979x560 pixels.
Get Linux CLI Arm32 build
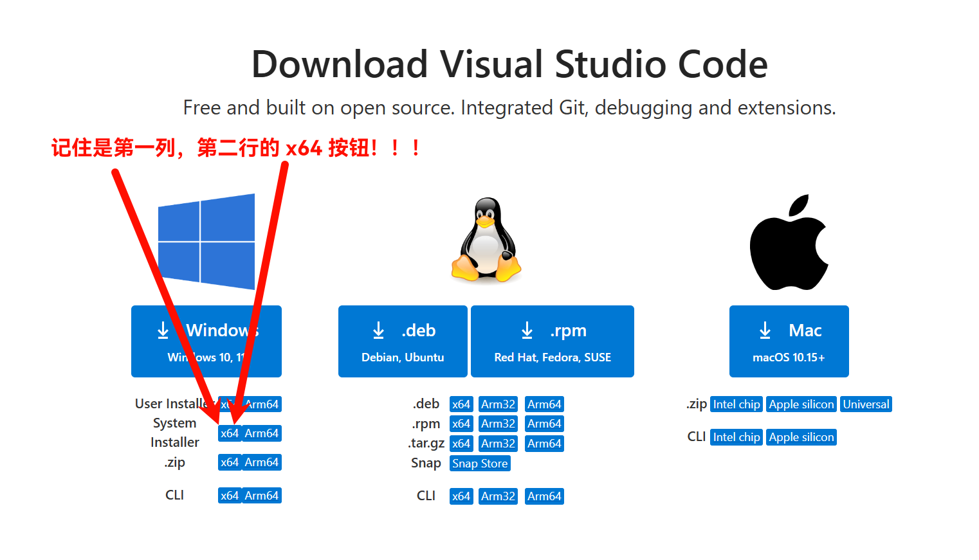499,496
